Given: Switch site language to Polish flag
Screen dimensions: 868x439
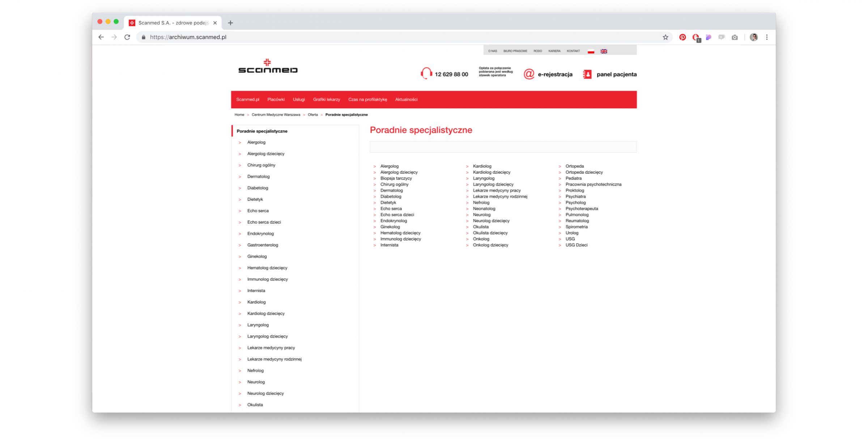Looking at the screenshot, I should 591,51.
